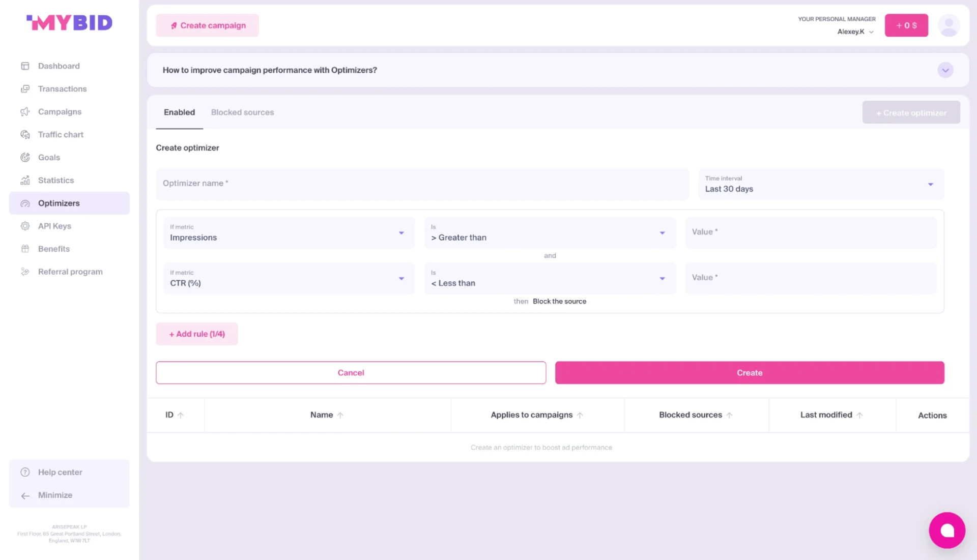This screenshot has width=977, height=560.
Task: Open the Traffic chart page
Action: click(69, 135)
